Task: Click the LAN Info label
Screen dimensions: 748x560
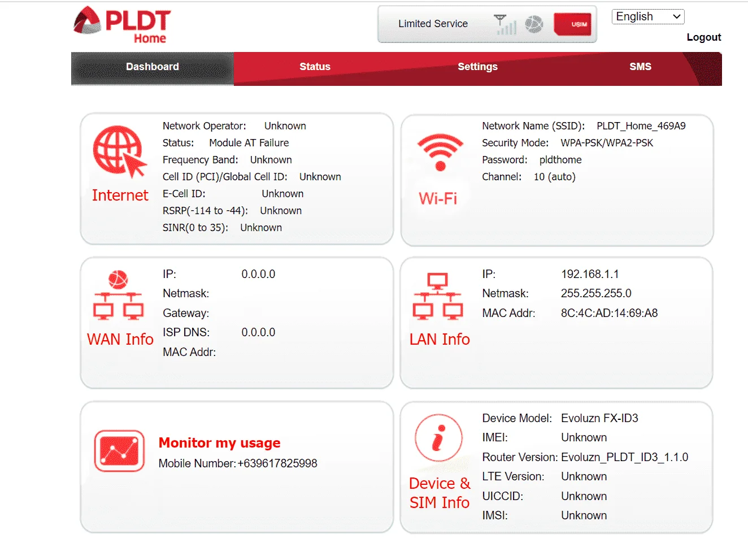Action: point(440,339)
